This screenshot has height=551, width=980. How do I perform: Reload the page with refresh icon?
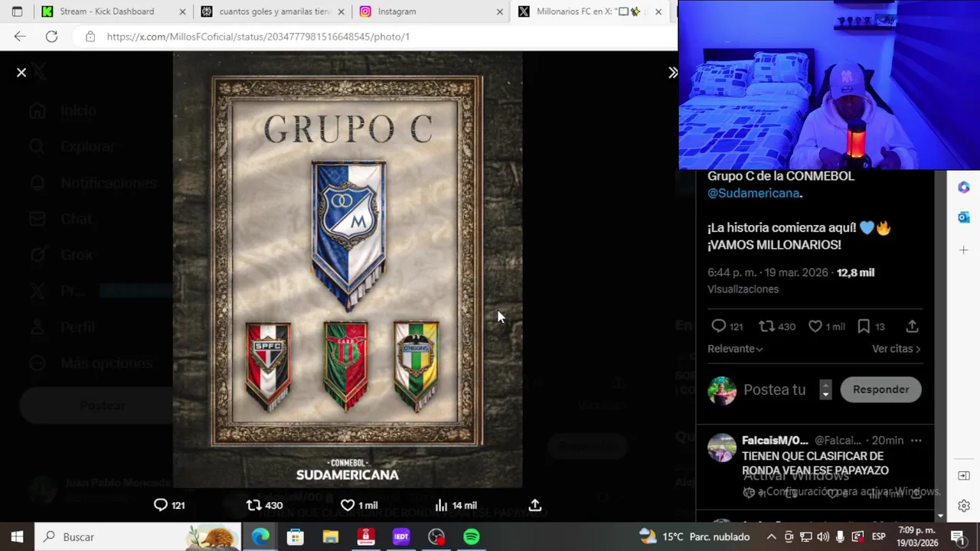click(51, 36)
